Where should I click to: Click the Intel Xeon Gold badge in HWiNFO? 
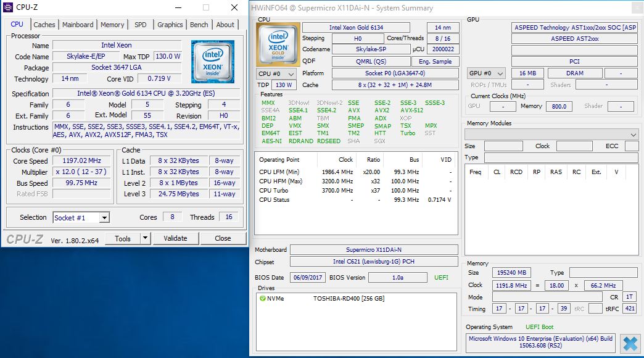(278, 44)
